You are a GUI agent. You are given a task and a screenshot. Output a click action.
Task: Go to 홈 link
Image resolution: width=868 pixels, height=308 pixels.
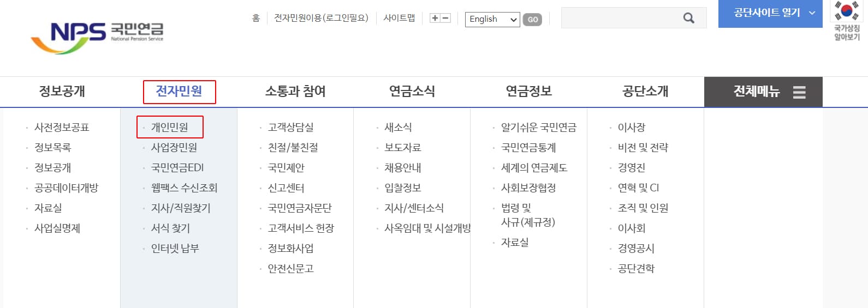pos(256,18)
